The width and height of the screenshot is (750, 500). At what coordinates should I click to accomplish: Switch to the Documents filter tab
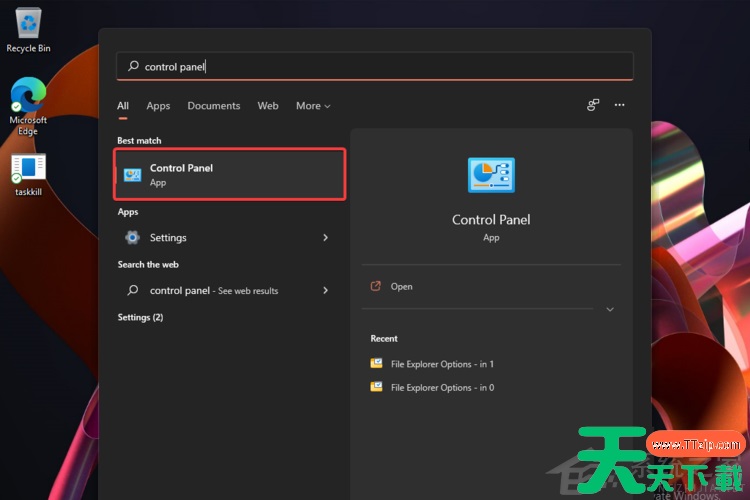point(214,106)
